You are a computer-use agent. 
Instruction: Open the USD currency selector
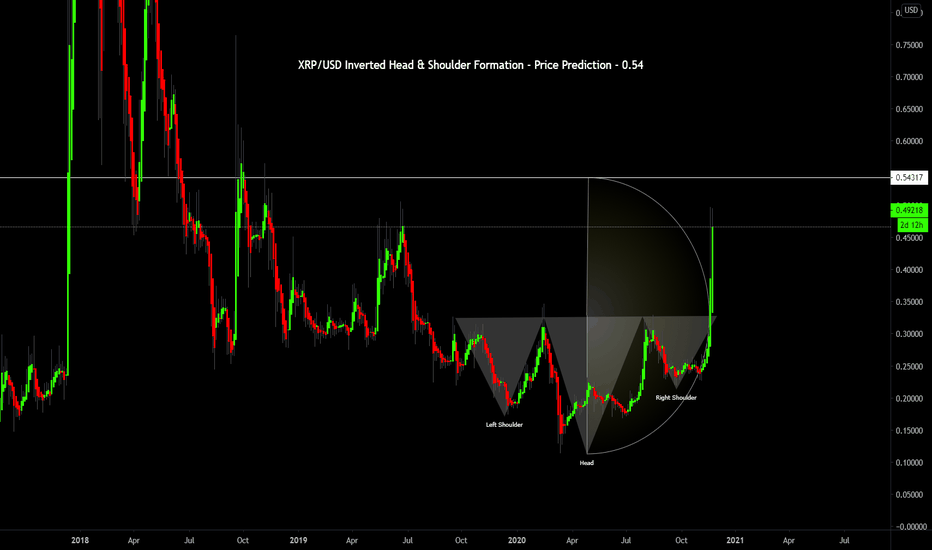911,10
